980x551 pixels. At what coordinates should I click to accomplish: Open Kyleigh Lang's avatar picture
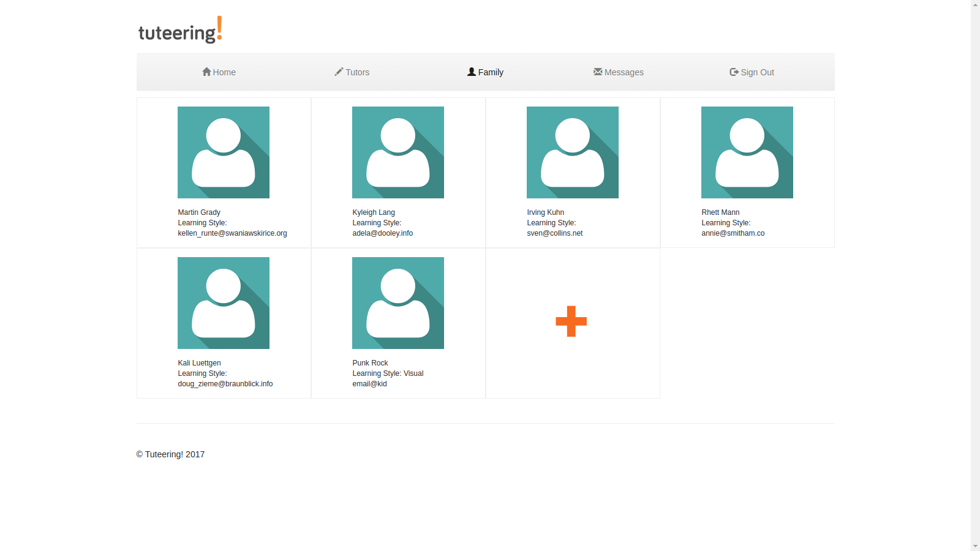click(x=398, y=152)
